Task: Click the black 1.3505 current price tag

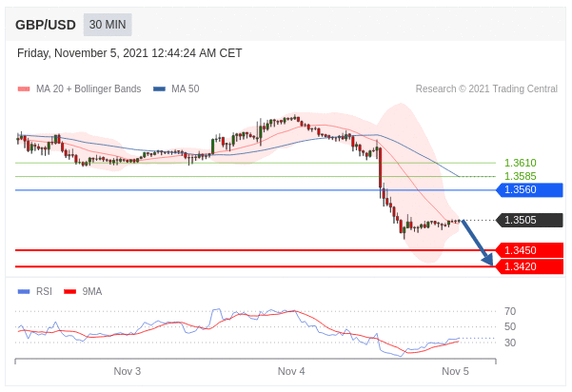Action: pyautogui.click(x=528, y=221)
